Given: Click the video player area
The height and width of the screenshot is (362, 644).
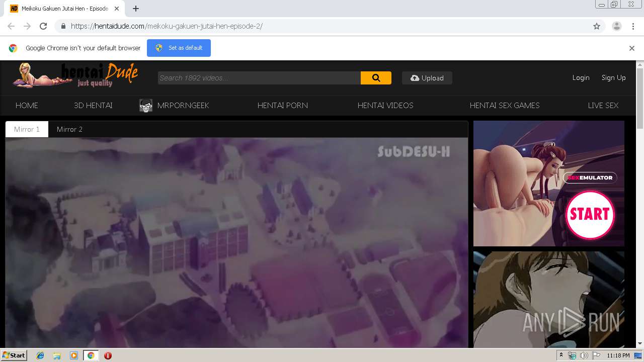Looking at the screenshot, I should (236, 242).
